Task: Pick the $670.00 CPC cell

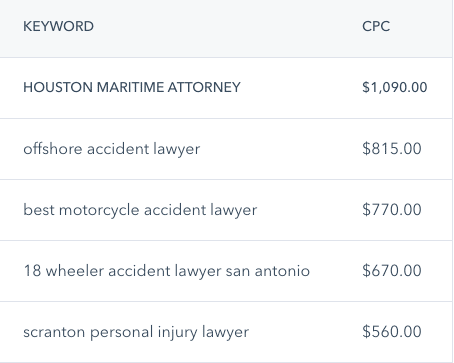Action: click(392, 271)
